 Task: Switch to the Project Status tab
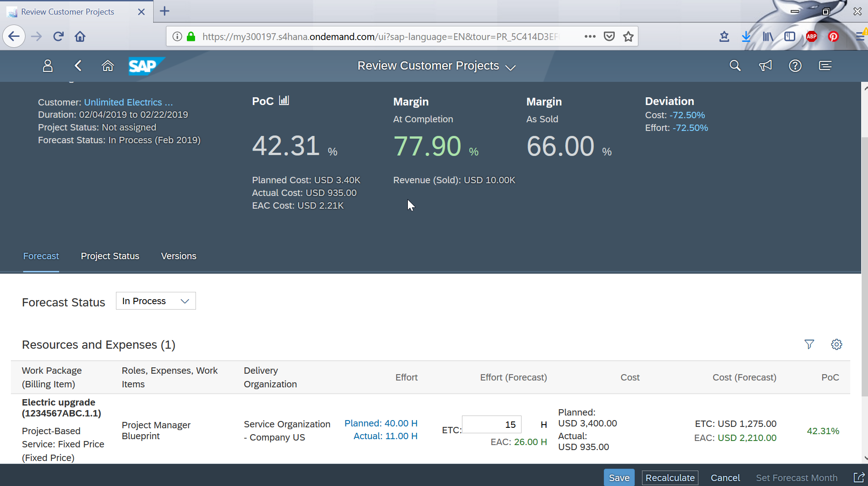[110, 256]
